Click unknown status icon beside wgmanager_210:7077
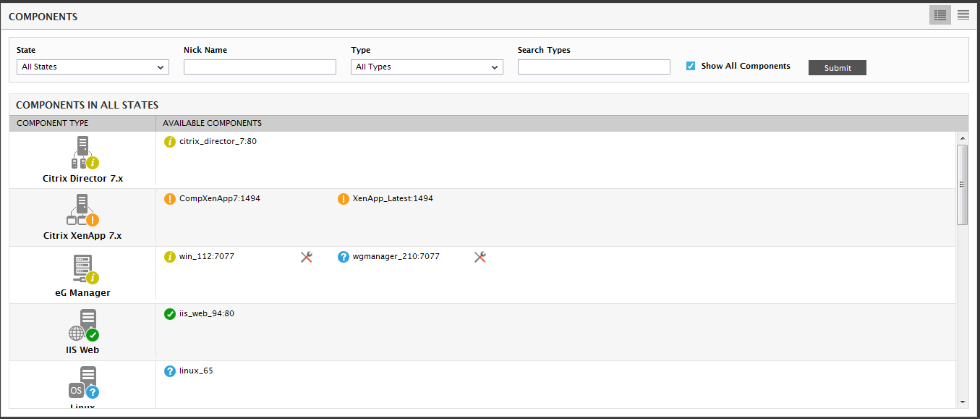 click(x=344, y=256)
